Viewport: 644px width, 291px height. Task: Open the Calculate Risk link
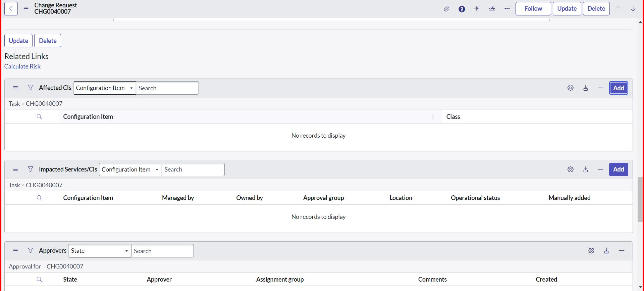(22, 66)
